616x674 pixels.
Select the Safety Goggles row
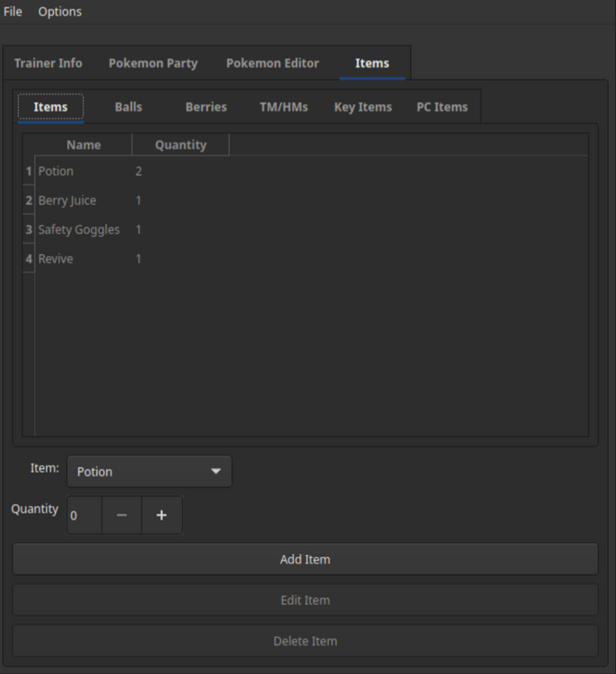pos(79,230)
